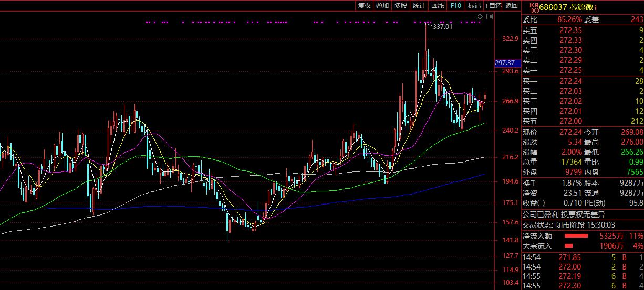Select the 买三 price 272.02
Image resolution: width=644 pixels, height=290 pixels.
tap(570, 101)
